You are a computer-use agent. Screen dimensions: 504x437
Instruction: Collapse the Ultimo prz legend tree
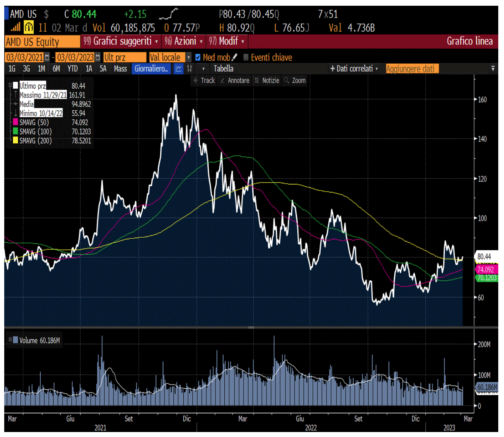[10, 85]
